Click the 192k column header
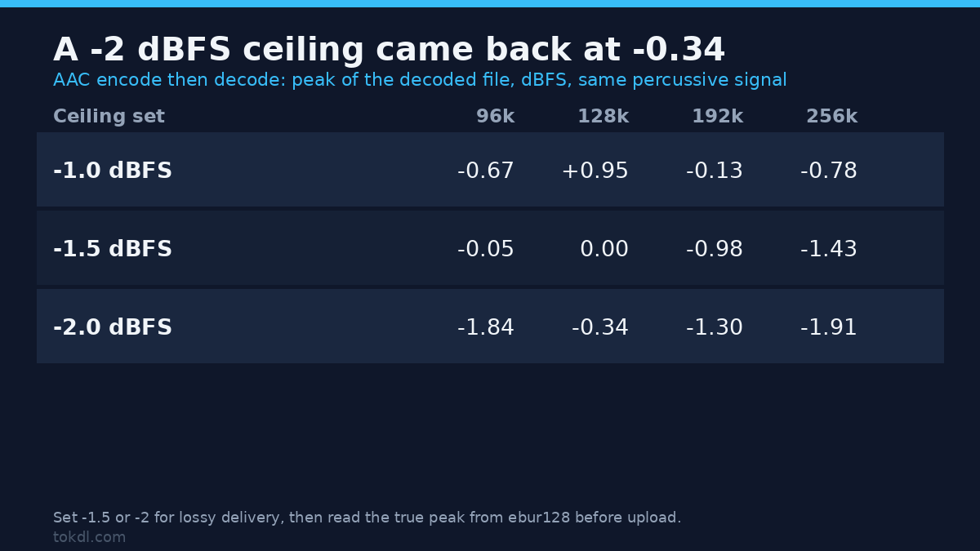 (x=717, y=117)
